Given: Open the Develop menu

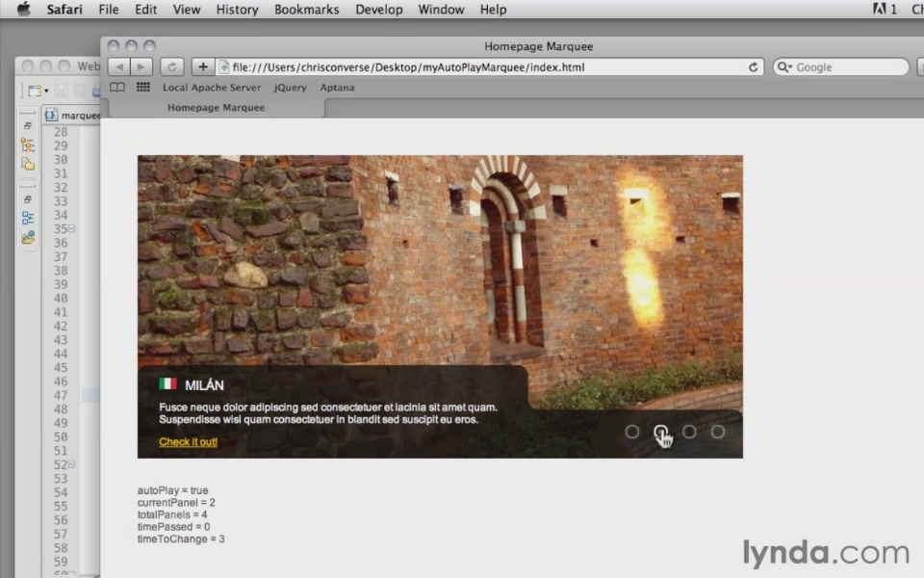Looking at the screenshot, I should [379, 10].
